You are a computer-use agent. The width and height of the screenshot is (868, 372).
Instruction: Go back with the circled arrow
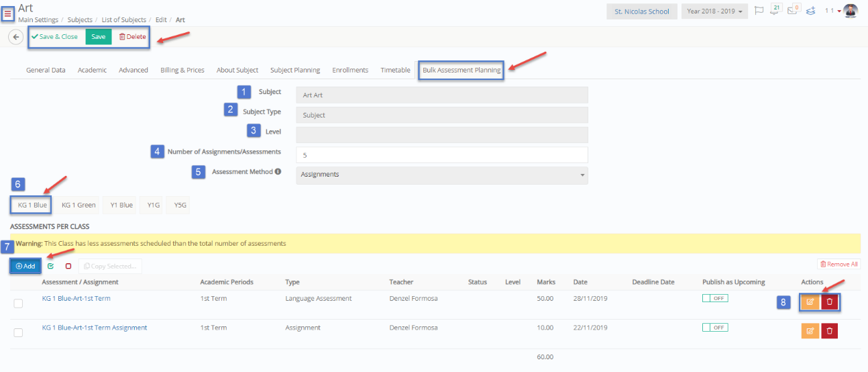(16, 37)
